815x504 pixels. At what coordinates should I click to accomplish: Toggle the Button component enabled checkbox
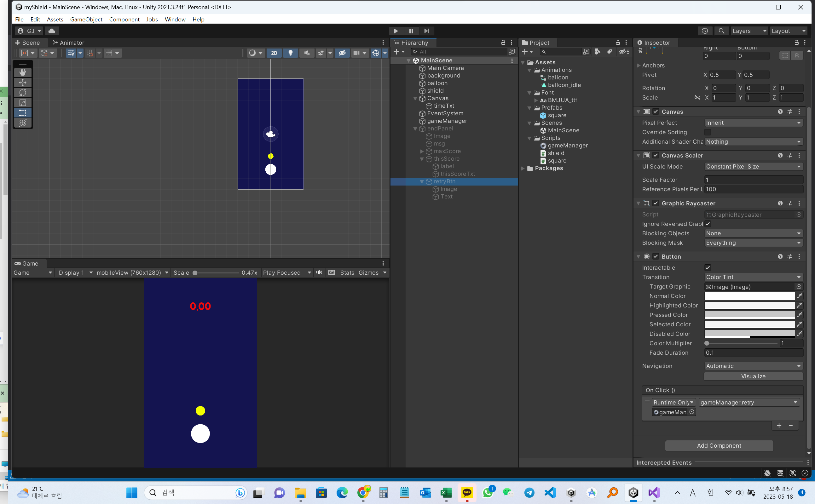(656, 256)
